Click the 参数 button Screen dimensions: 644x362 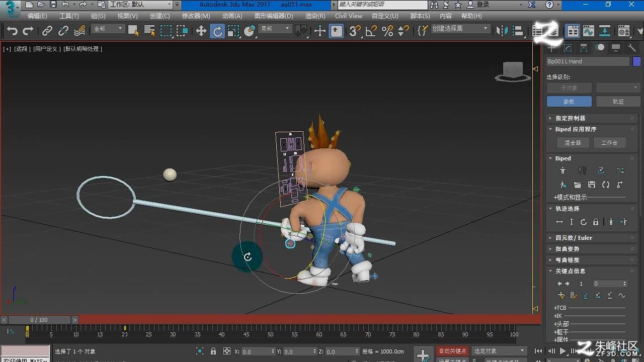(569, 102)
